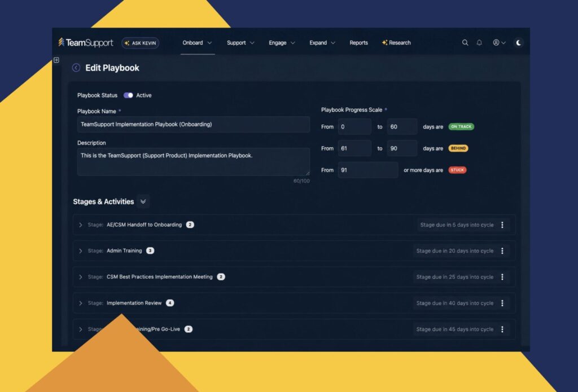Click the Pre Go-Live count badge
This screenshot has height=392, width=578.
tap(189, 329)
